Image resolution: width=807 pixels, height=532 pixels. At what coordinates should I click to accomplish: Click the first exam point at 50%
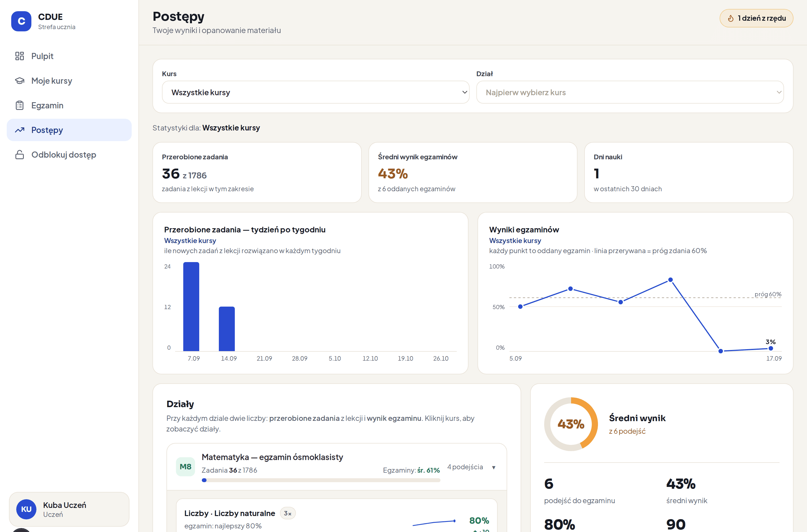[520, 307]
